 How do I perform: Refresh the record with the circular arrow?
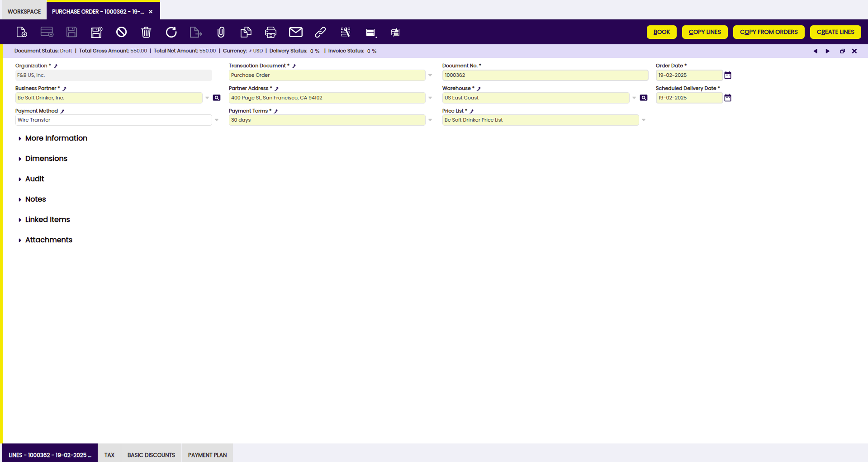tap(171, 32)
